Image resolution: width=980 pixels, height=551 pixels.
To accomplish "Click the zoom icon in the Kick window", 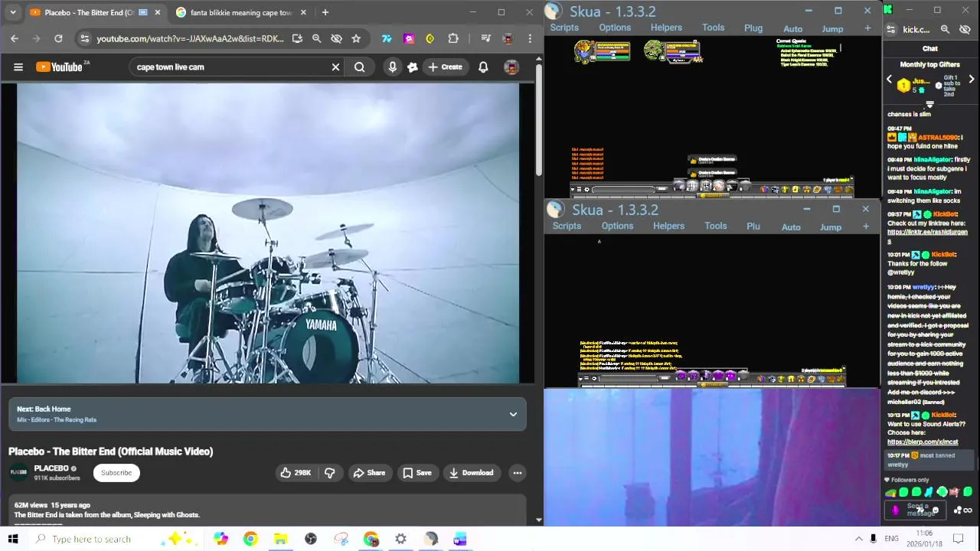I will click(x=945, y=29).
